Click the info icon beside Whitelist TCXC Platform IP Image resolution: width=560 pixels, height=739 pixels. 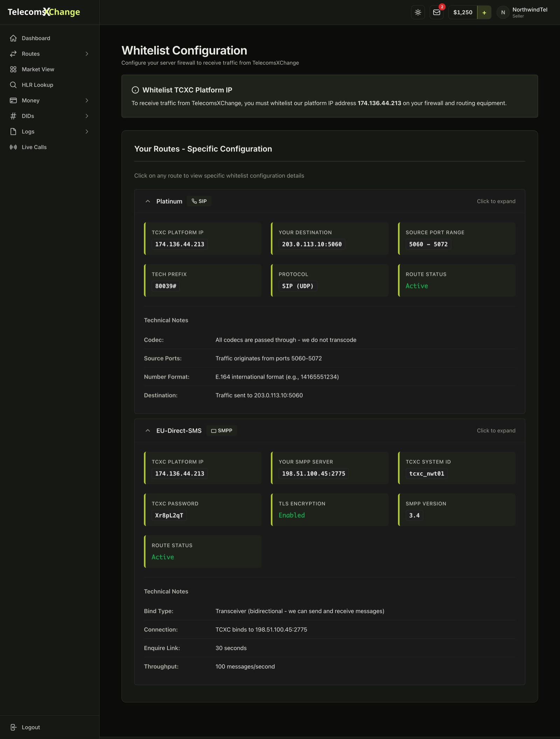tap(135, 90)
